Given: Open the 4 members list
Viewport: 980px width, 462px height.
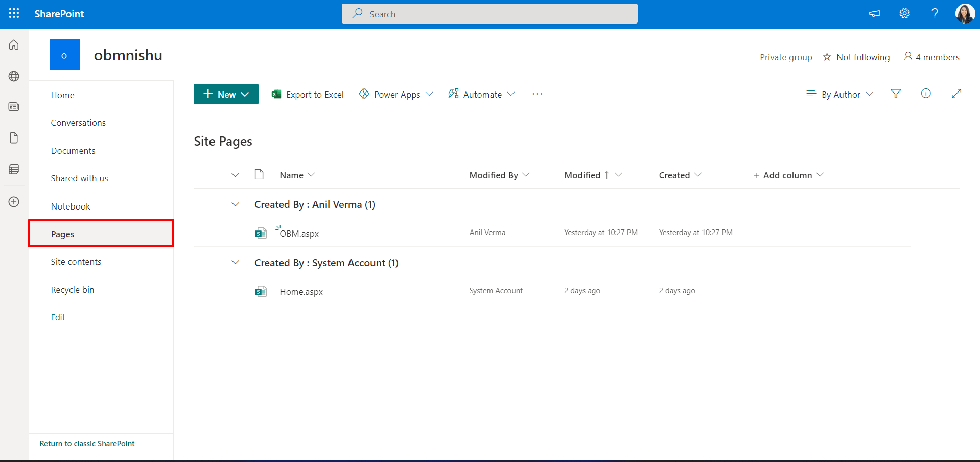Looking at the screenshot, I should point(931,57).
